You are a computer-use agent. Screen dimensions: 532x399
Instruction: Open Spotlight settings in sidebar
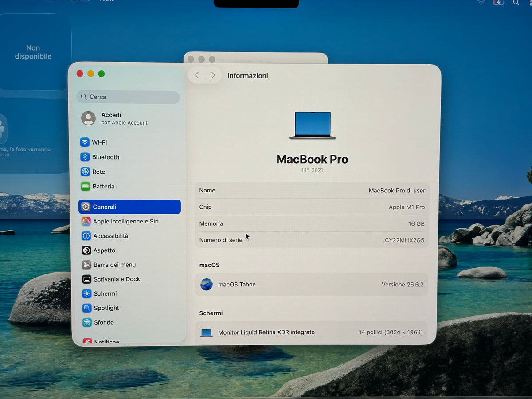point(129,308)
